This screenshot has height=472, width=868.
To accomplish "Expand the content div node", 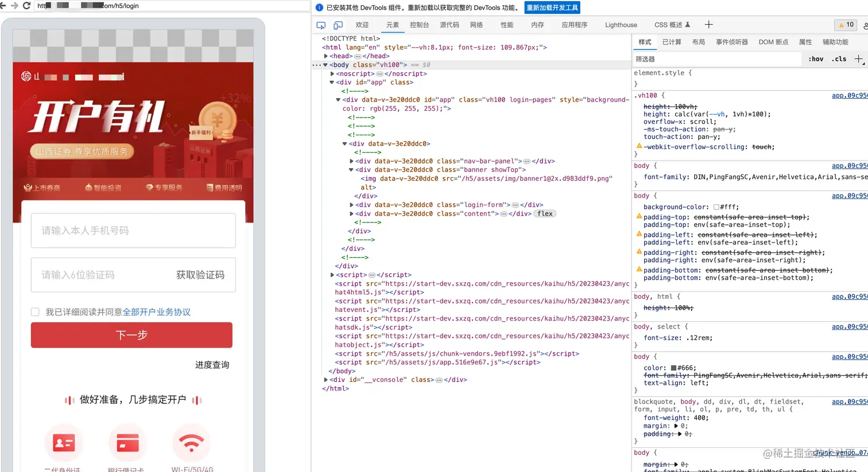I will tap(351, 214).
